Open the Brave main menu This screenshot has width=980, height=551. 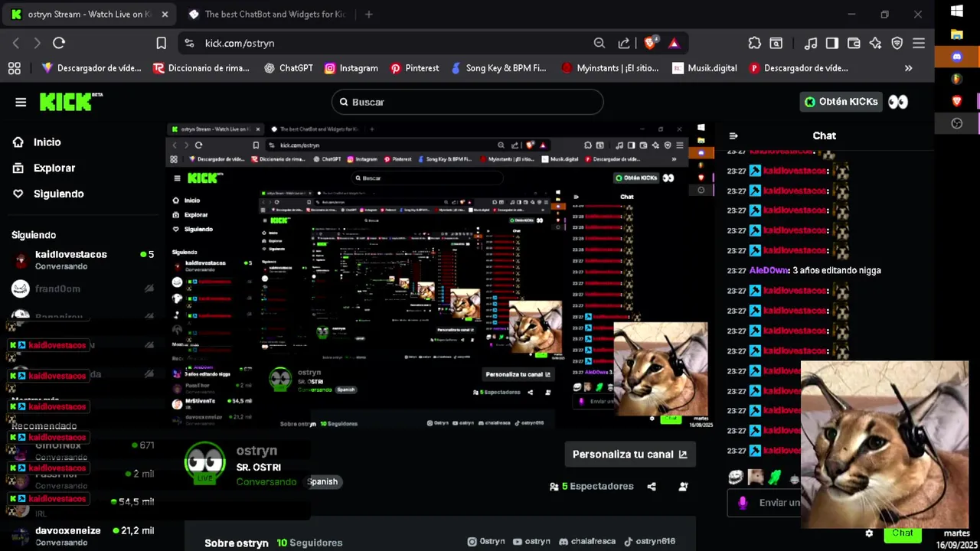click(919, 44)
